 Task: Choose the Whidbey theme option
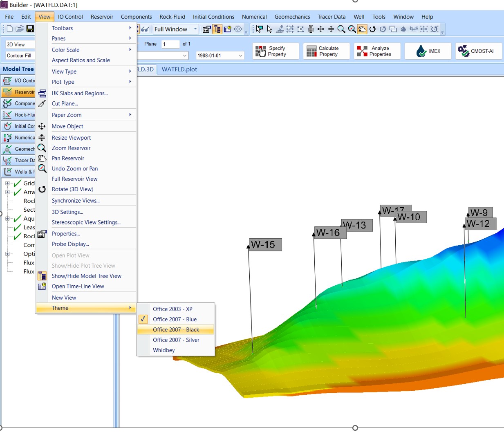tap(164, 350)
